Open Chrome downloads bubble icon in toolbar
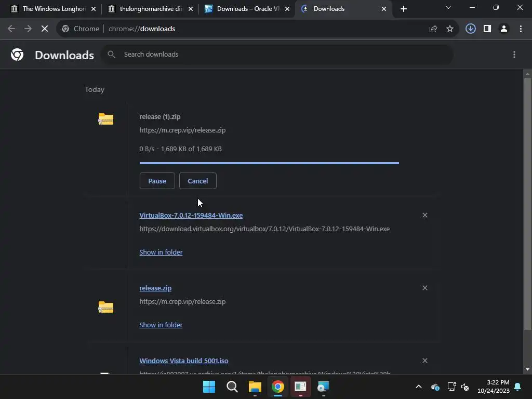Screen dimensions: 532x399 [x=470, y=29]
